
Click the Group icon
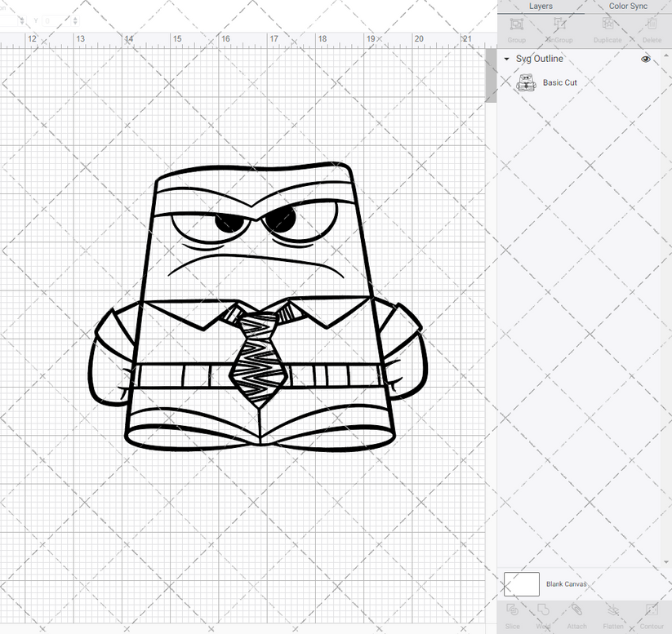tap(516, 29)
